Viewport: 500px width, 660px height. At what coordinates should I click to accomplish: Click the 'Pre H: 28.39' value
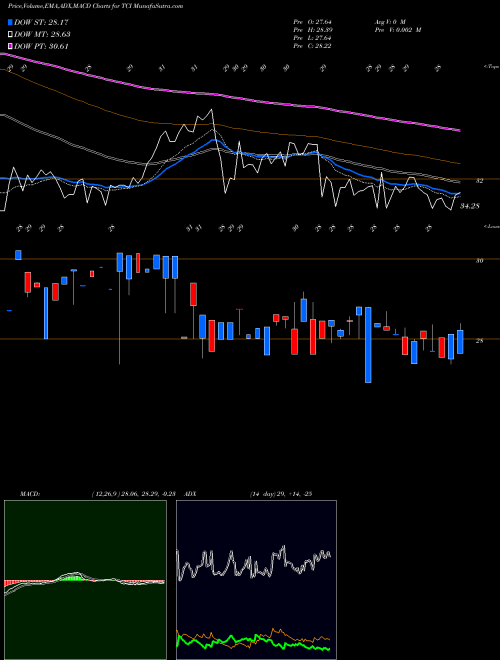312,30
